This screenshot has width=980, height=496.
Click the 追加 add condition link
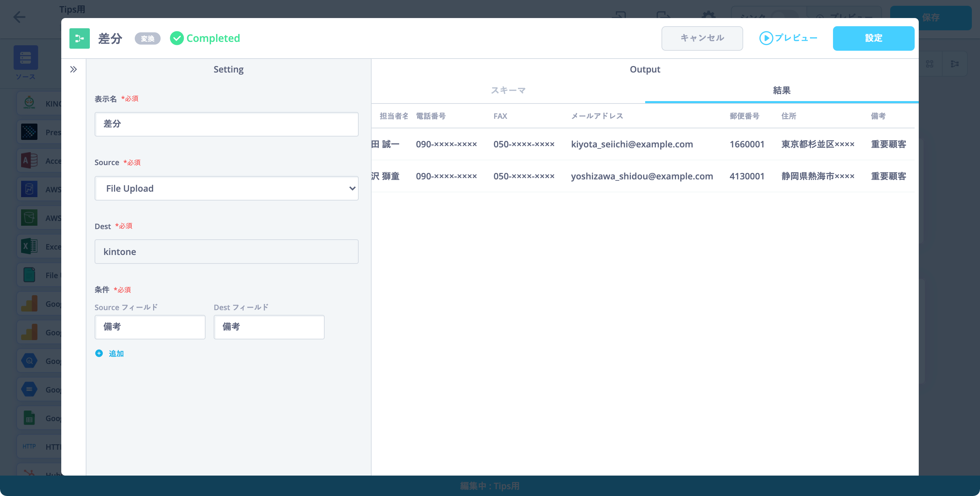click(x=116, y=353)
